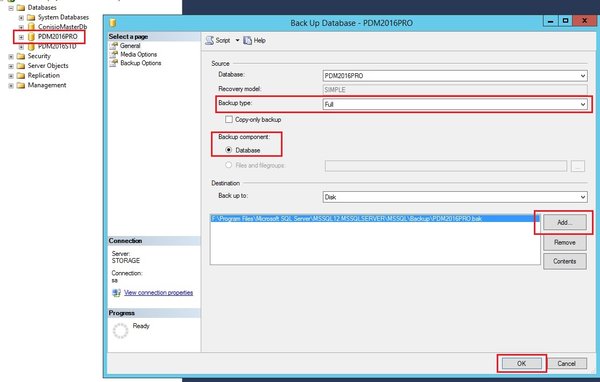
Task: Minimize the Back Up Database dialog
Action: pos(550,21)
